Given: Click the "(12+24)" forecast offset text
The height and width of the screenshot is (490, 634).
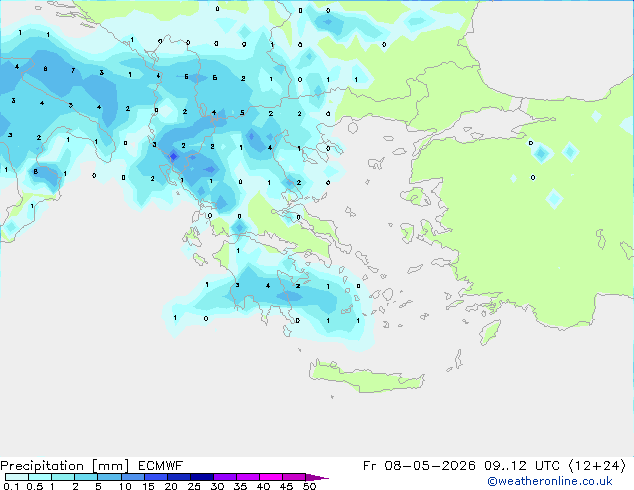Looking at the screenshot, I should [597, 466].
